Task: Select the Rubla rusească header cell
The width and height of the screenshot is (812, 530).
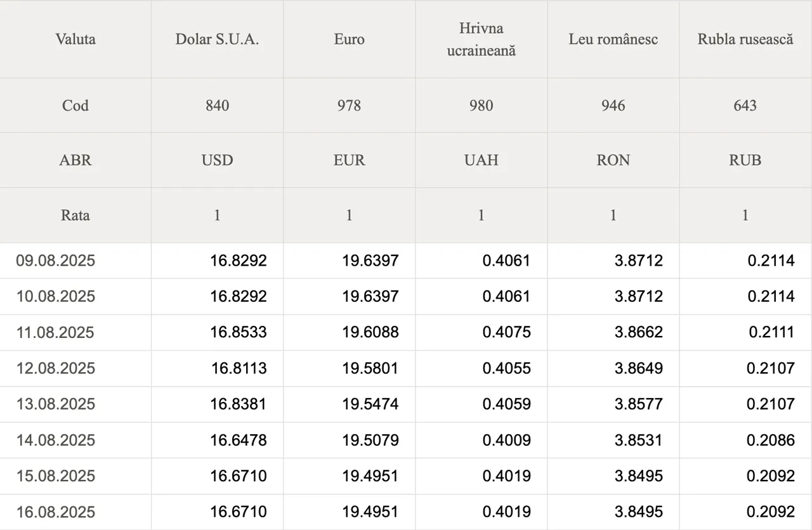Action: (745, 39)
